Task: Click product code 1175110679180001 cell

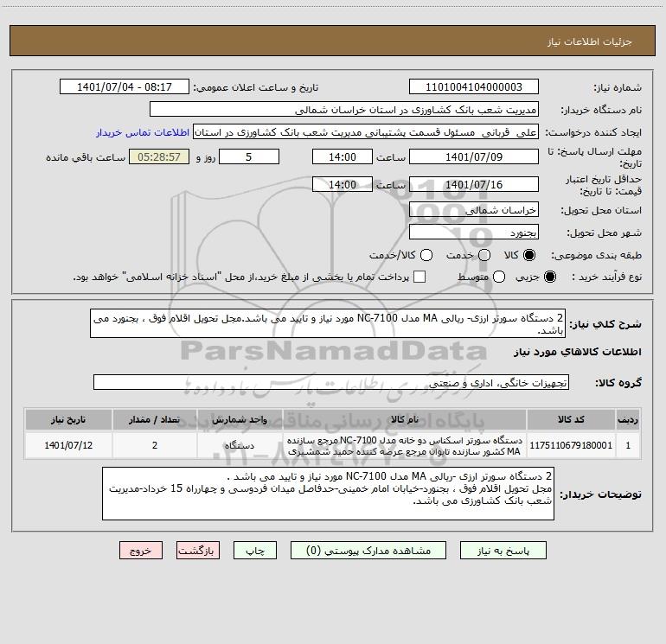Action: [571, 445]
